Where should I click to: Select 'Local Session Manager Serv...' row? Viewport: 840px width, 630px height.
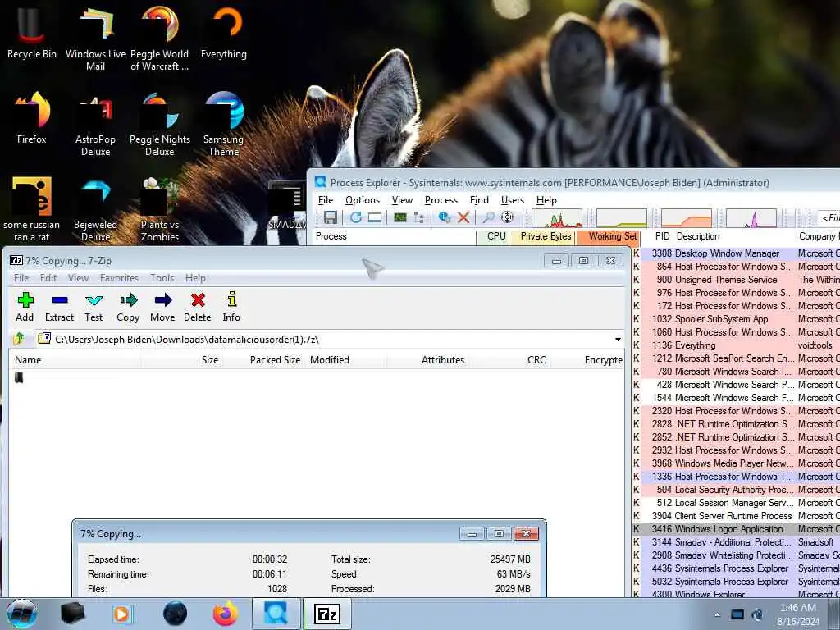pos(736,503)
